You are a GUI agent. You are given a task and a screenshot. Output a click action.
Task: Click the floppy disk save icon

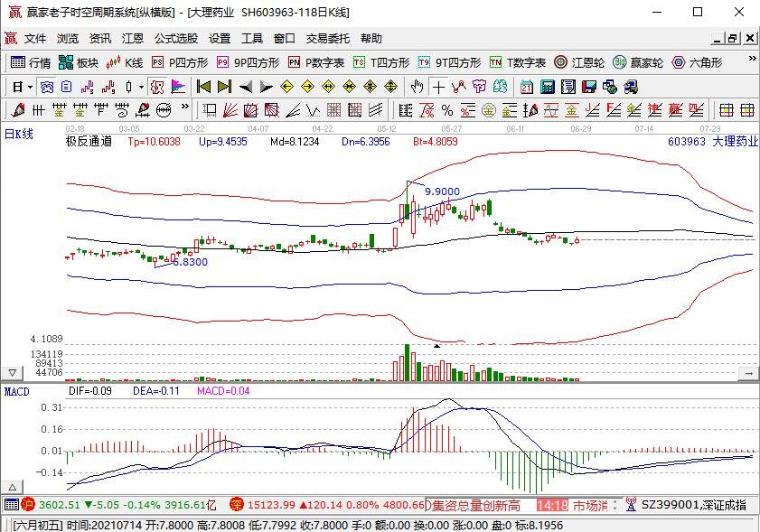coord(589,88)
